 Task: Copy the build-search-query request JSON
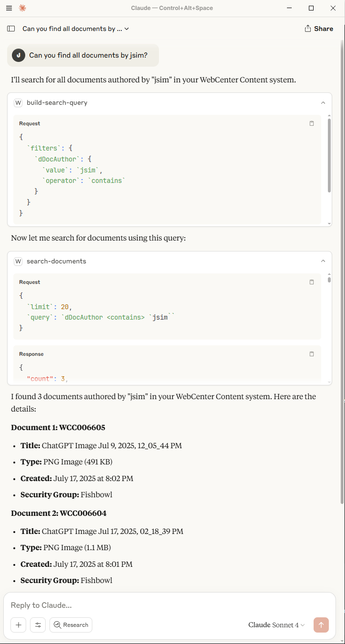tap(312, 123)
